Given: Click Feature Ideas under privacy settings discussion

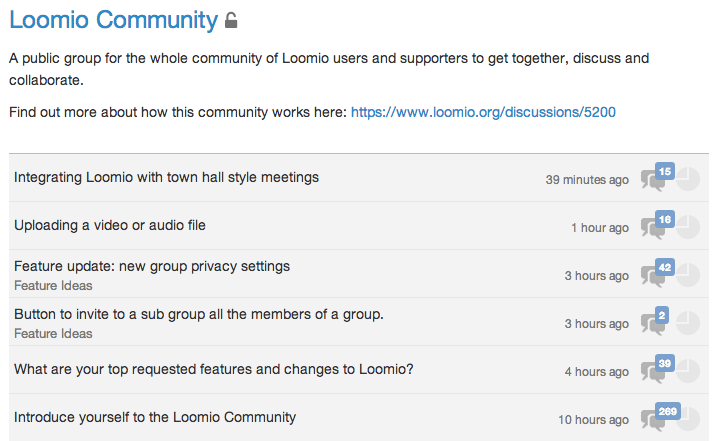Looking at the screenshot, I should [x=53, y=286].
